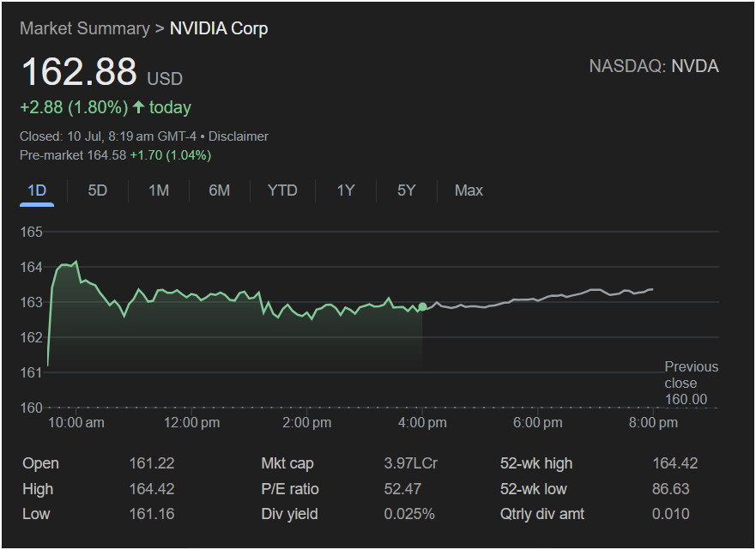Click the +1.70 (1.04%) pre-market change
The width and height of the screenshot is (756, 550).
point(171,155)
